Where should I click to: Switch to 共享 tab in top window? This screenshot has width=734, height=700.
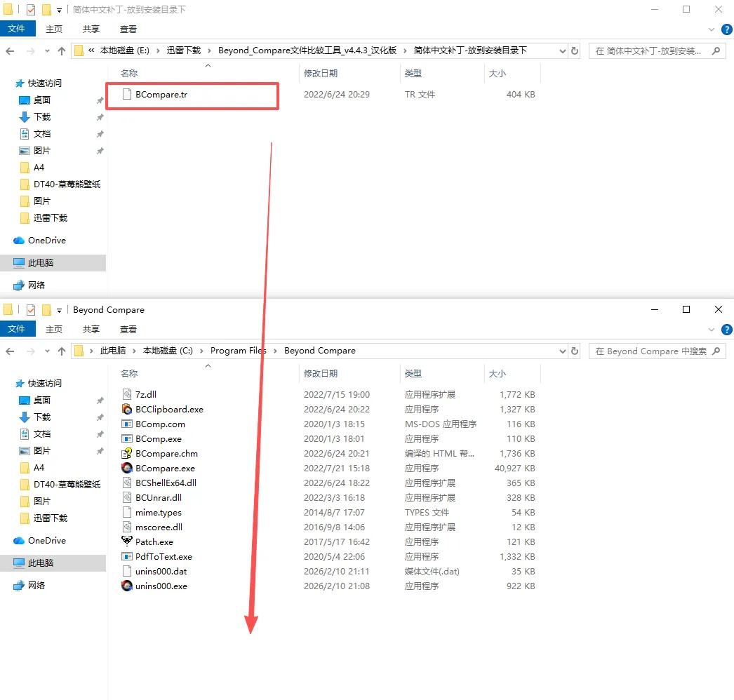point(91,29)
